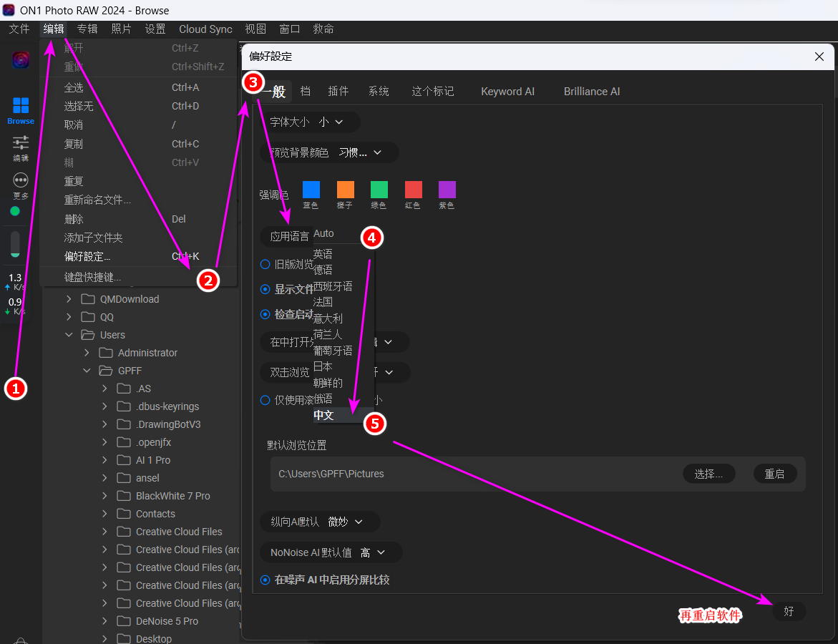838x644 pixels.
Task: Expand the QMDownload folder in the tree
Action: (x=69, y=299)
